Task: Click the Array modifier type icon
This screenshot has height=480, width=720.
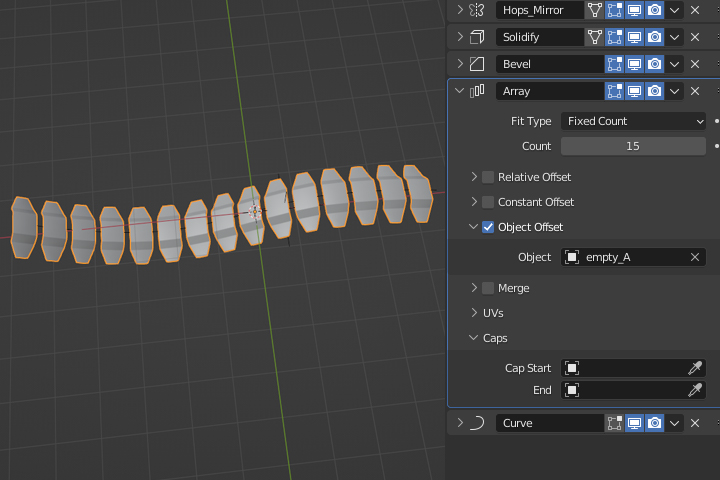Action: point(477,91)
